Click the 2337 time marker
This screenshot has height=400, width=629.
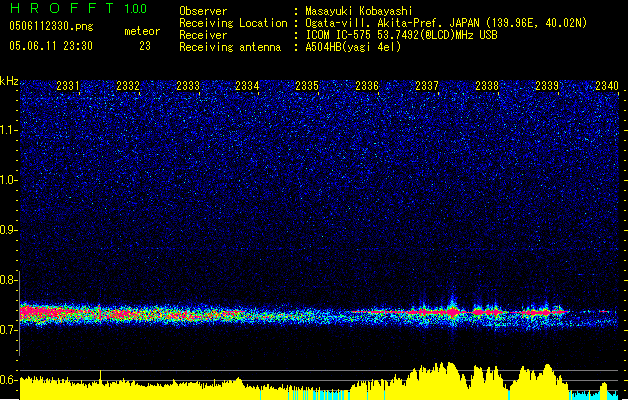tap(427, 85)
